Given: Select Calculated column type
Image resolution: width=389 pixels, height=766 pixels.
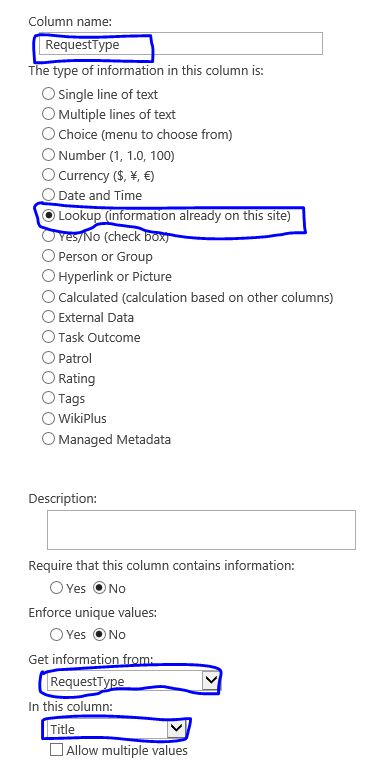Looking at the screenshot, I should coord(48,297).
